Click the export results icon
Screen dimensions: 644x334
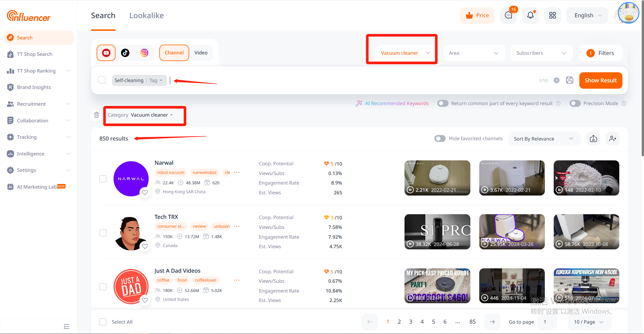pyautogui.click(x=593, y=139)
